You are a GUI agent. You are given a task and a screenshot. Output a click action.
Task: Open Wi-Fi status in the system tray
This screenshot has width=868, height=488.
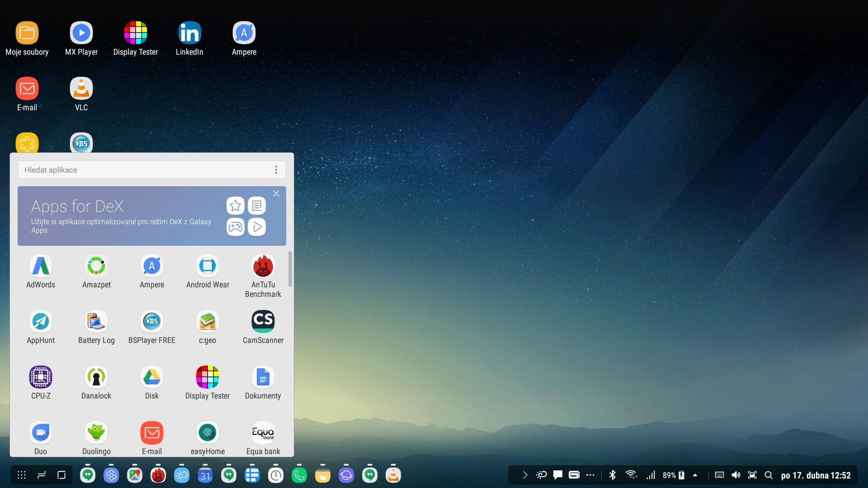(632, 475)
